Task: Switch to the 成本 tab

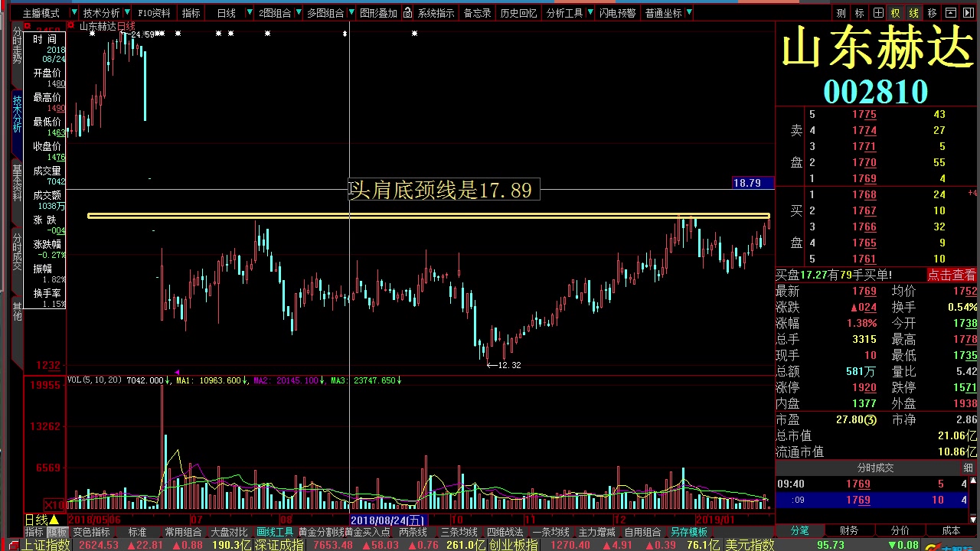Action: [x=951, y=530]
